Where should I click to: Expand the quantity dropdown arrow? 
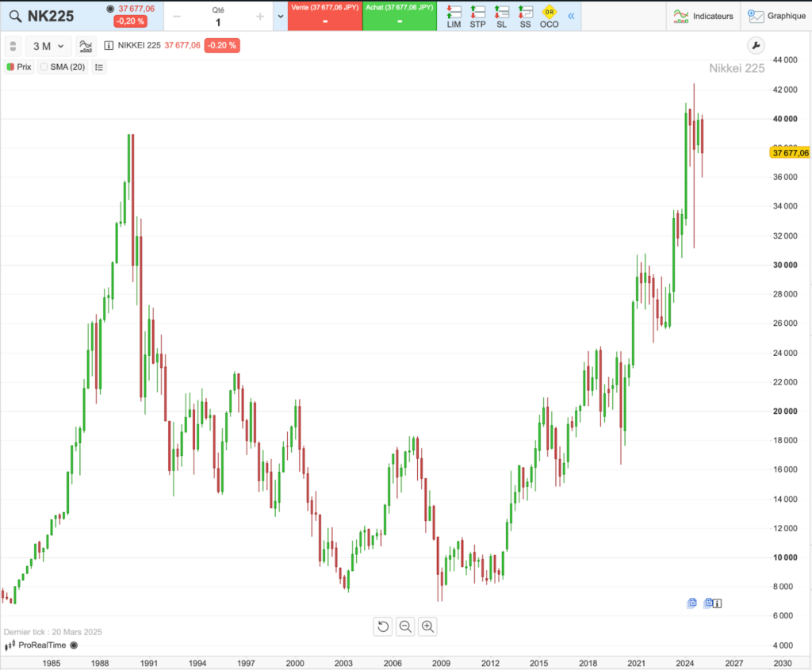[x=281, y=17]
